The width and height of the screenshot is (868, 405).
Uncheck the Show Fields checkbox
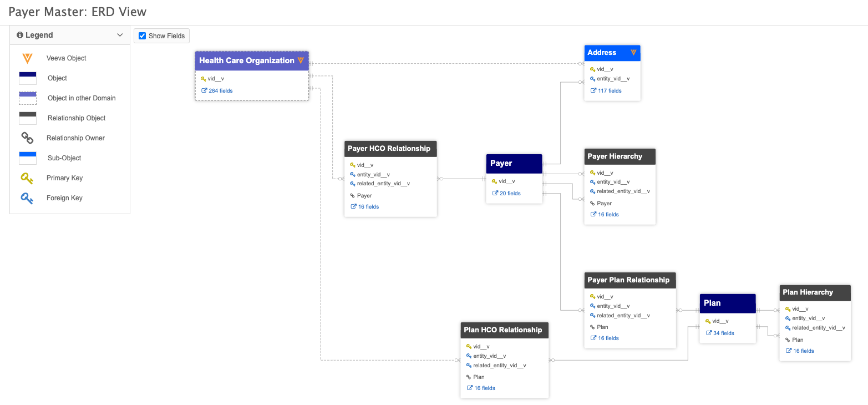pyautogui.click(x=143, y=36)
